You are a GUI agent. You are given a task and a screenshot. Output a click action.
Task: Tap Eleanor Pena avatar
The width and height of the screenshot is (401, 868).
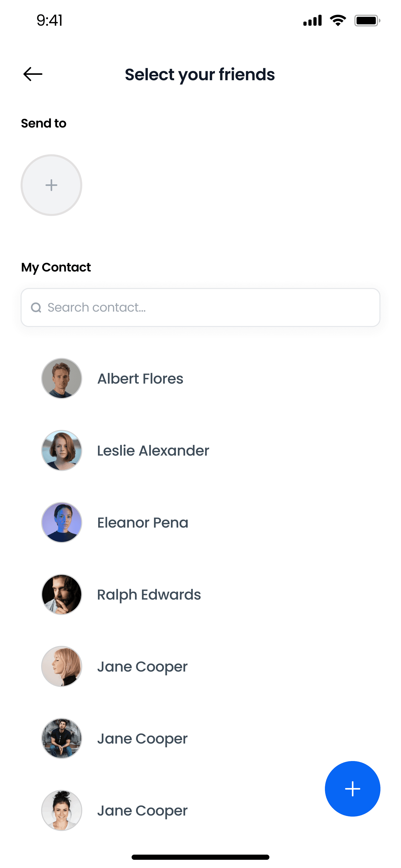click(x=62, y=522)
